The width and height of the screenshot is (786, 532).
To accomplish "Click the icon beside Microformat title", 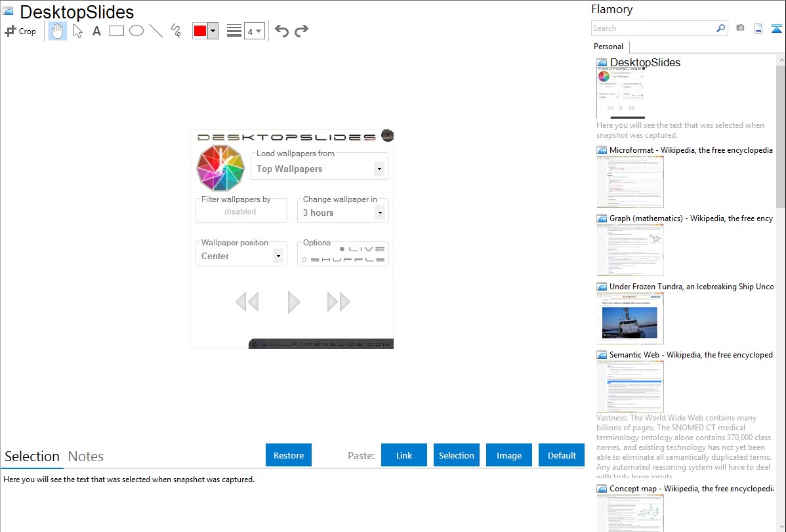I will (x=602, y=150).
